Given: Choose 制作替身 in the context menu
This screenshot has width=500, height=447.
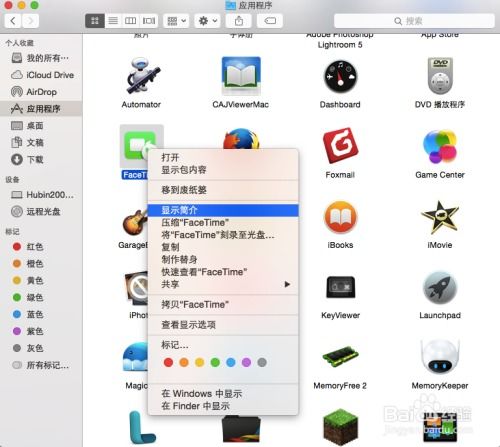Looking at the screenshot, I should 223,259.
